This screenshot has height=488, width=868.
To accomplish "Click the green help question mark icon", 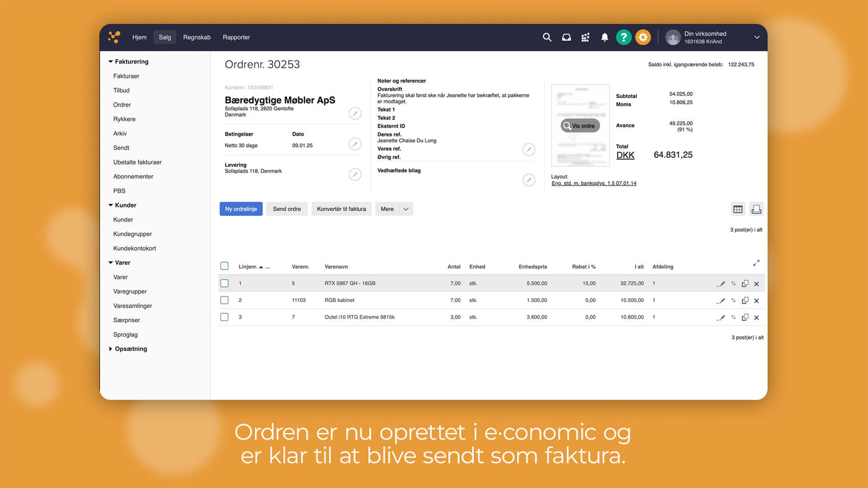I will (623, 37).
